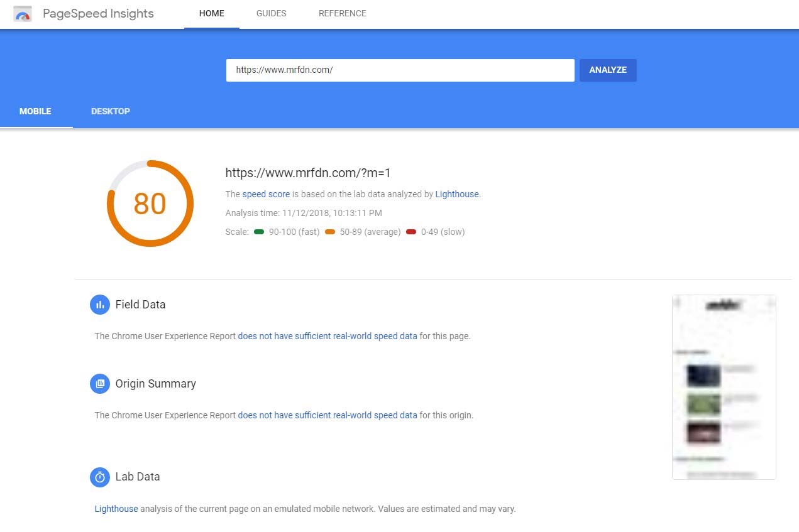The image size is (799, 532).
Task: Click the Field Data bar chart icon
Action: (x=100, y=305)
